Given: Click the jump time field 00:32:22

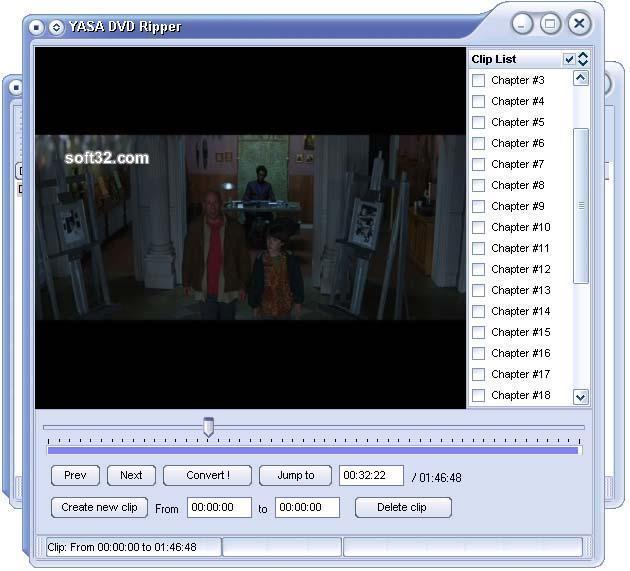Looking at the screenshot, I should tap(371, 475).
